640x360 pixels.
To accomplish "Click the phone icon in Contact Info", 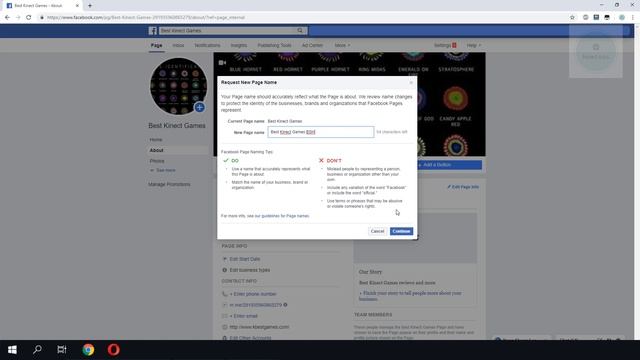I will coord(224,294).
